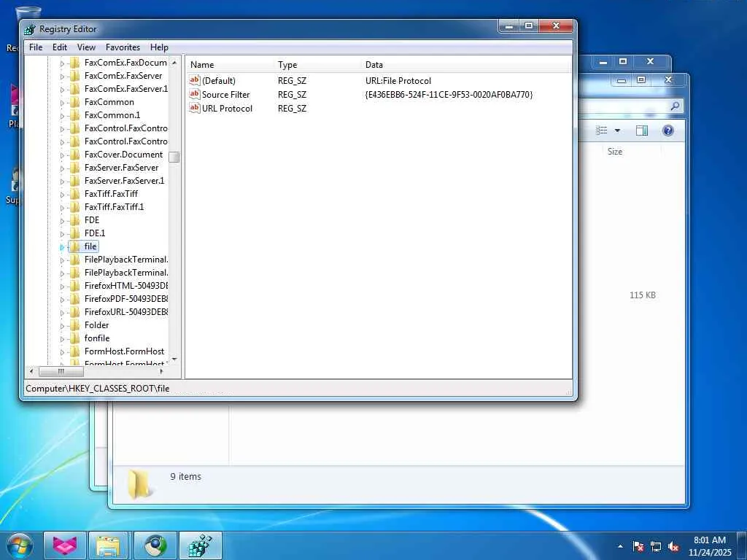Click the (Default) string value icon
The width and height of the screenshot is (747, 560).
(194, 80)
